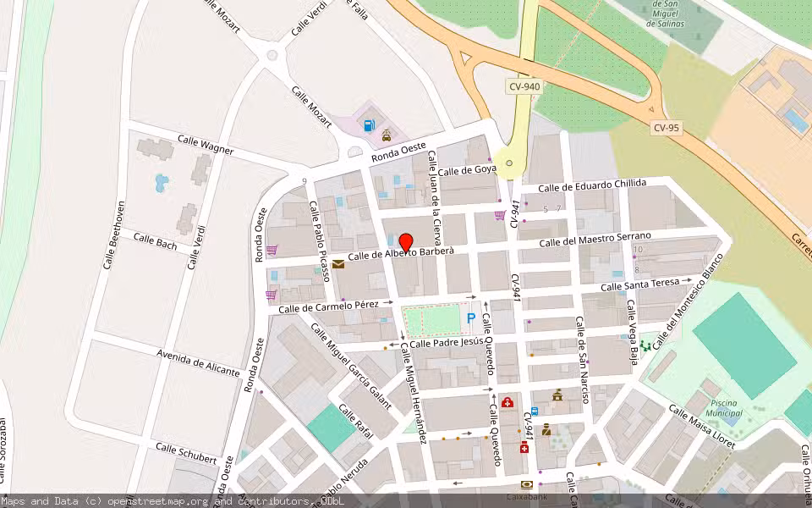Click the openstreetmap.org attribution text

157,501
